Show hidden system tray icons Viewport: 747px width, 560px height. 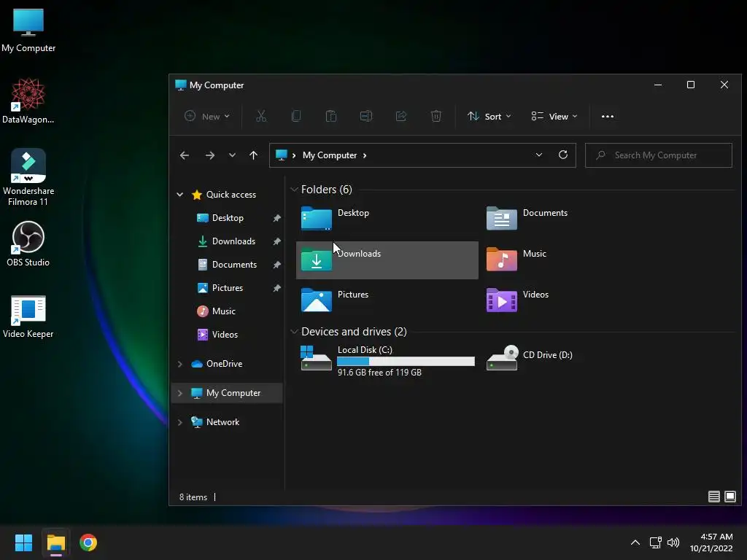coord(635,542)
